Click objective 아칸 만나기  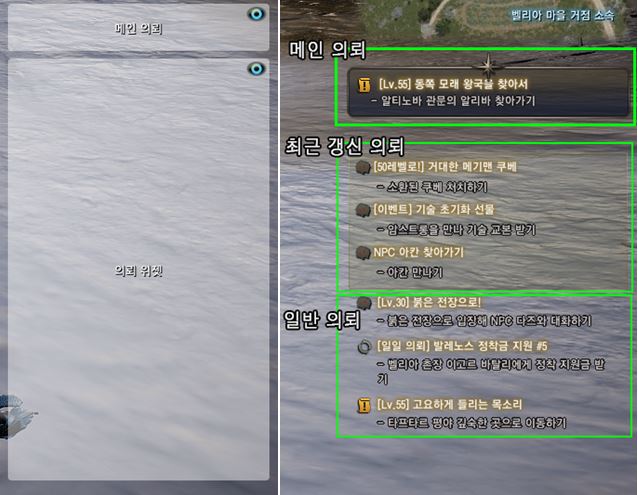click(410, 272)
